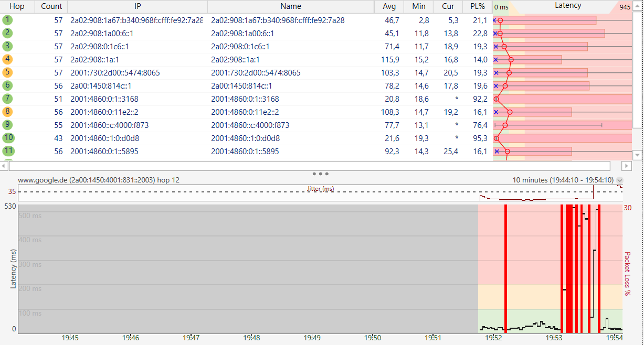Click the hop 6 circle icon
The width and height of the screenshot is (644, 345).
(x=7, y=85)
